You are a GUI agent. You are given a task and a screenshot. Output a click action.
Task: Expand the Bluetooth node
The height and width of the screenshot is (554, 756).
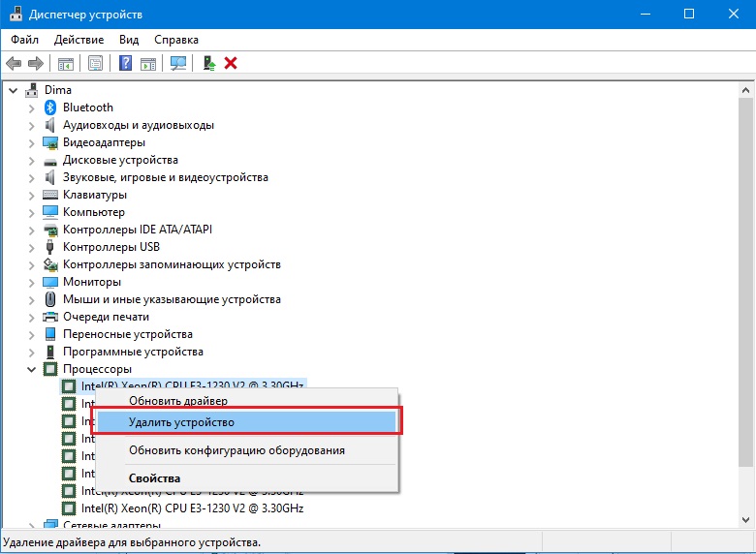click(x=31, y=108)
